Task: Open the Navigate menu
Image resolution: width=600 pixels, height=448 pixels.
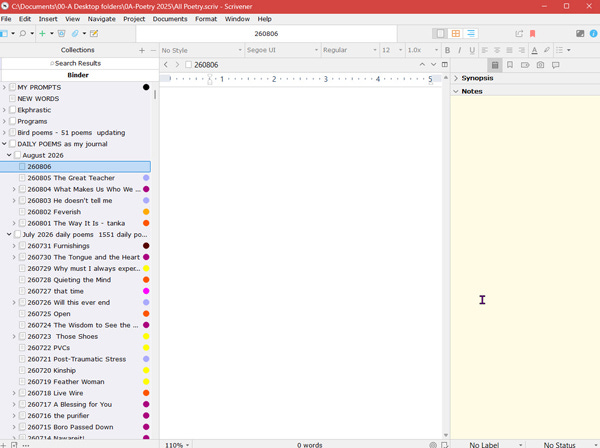Action: click(x=101, y=19)
